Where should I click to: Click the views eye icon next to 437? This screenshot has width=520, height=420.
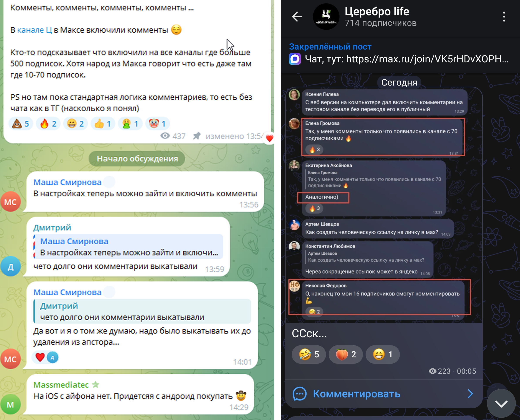(x=165, y=136)
